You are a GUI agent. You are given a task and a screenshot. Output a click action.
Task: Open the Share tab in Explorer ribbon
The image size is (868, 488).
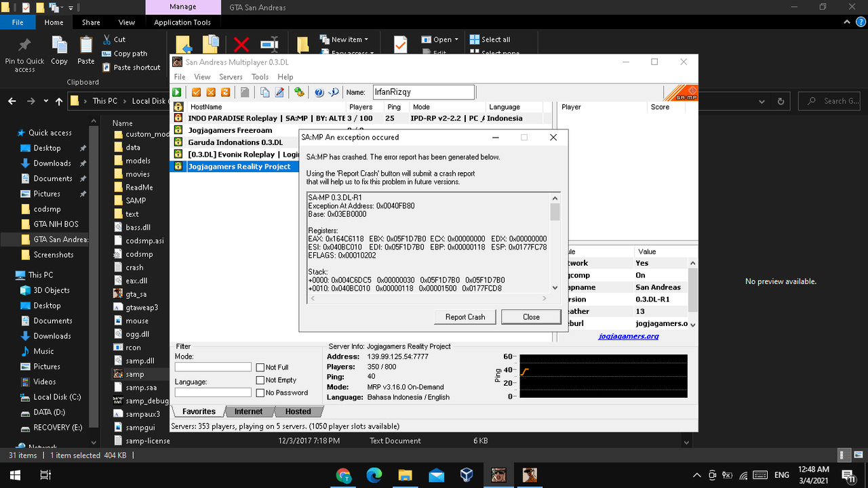click(91, 22)
